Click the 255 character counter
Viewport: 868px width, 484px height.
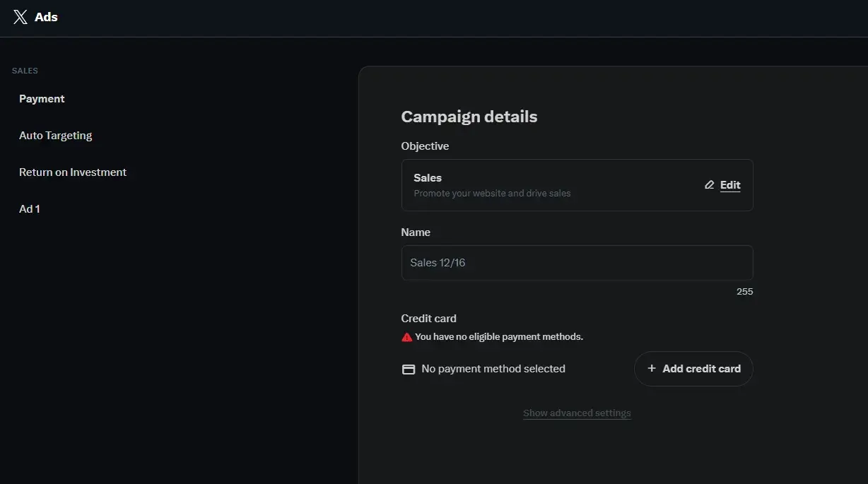(744, 292)
